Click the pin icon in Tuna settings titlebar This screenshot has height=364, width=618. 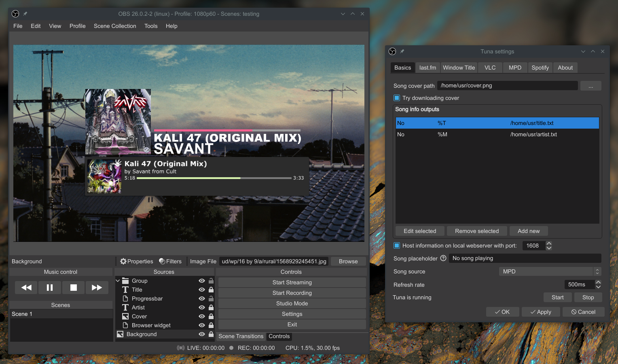click(x=402, y=51)
